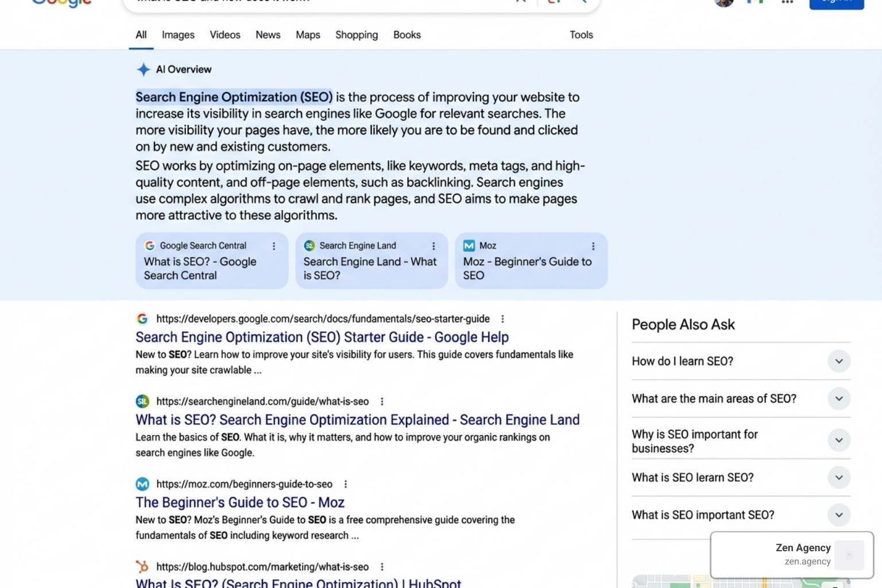
Task: Click highlighted Search Engine Optimization (SEO) text
Action: tap(234, 97)
